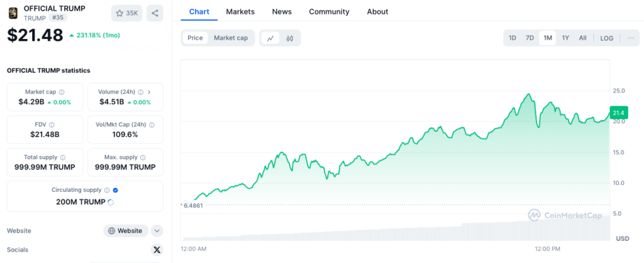Open the three-dots chart options menu

(631, 38)
